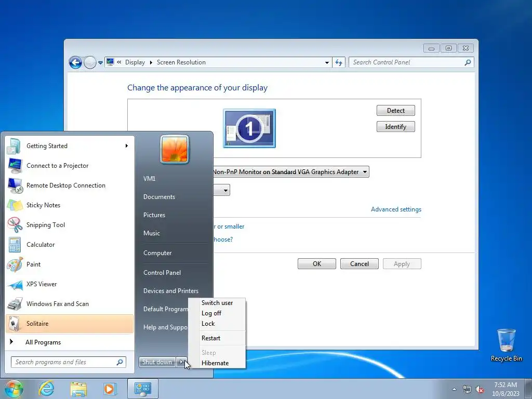The image size is (532, 399).
Task: Open Computer from Start menu
Action: (157, 253)
